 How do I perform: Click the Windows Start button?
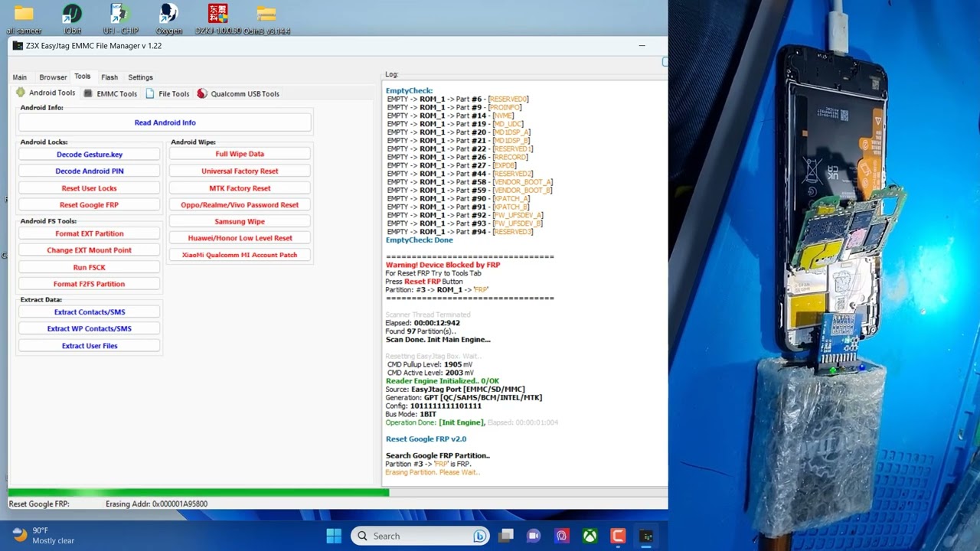point(334,536)
